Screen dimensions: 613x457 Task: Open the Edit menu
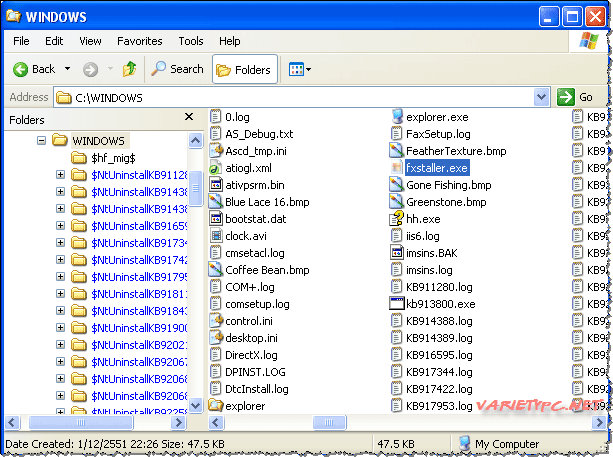54,41
